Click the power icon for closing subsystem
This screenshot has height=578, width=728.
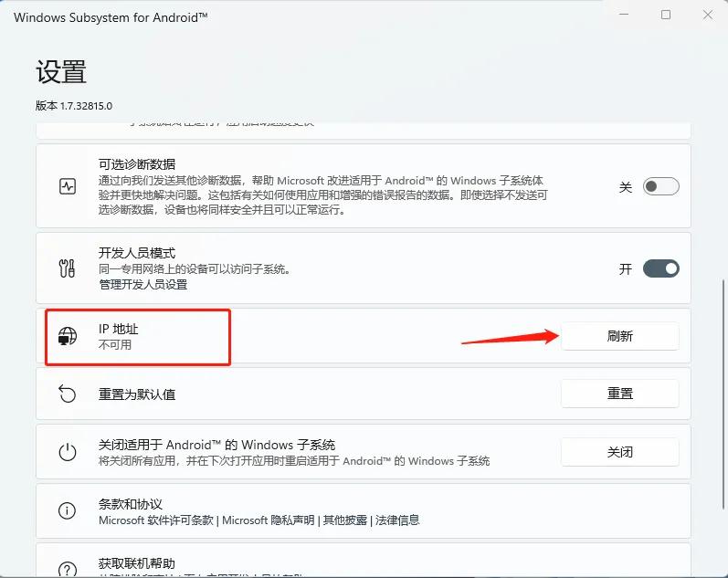[68, 452]
